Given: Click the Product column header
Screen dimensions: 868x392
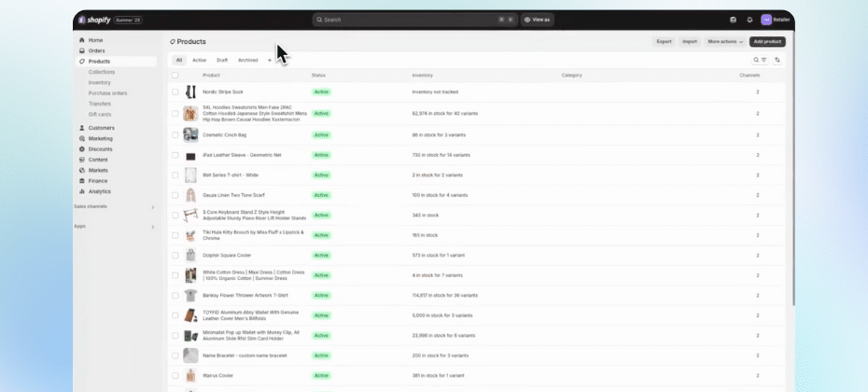Looking at the screenshot, I should (212, 76).
